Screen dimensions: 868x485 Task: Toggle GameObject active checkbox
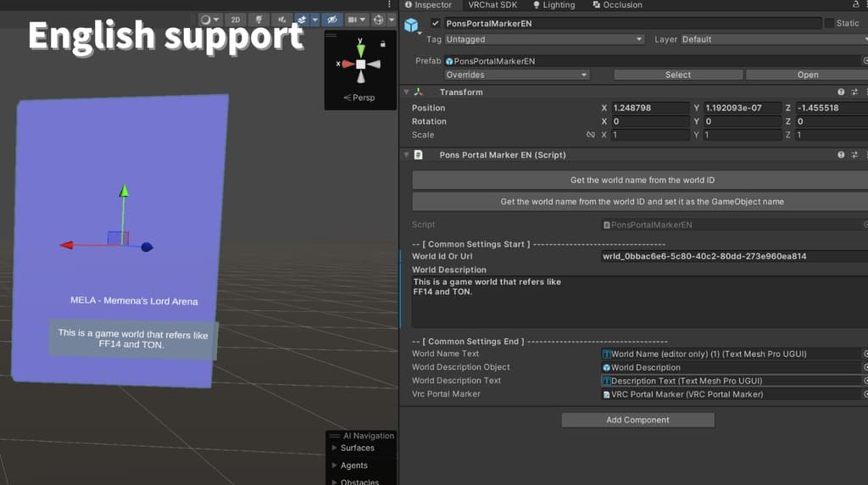[x=435, y=23]
